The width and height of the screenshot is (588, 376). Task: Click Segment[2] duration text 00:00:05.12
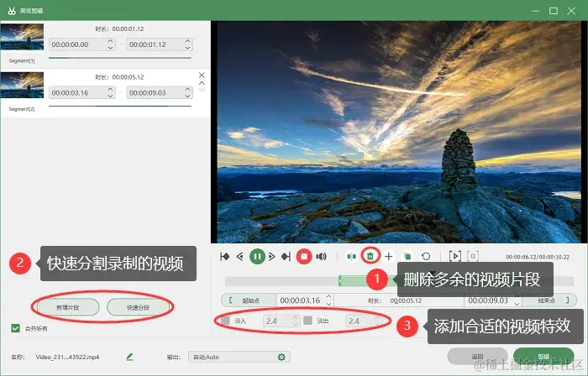(128, 77)
